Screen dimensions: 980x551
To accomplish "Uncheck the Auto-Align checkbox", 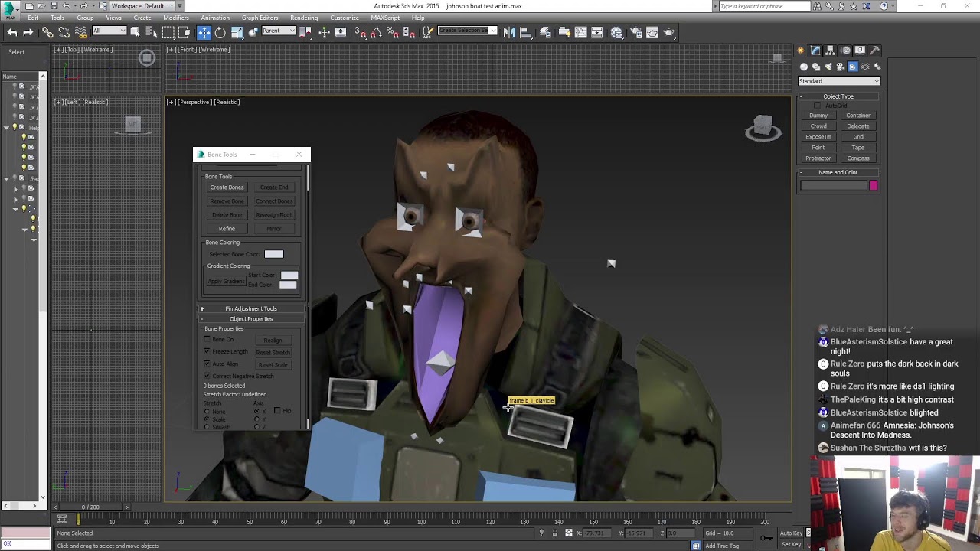I will click(207, 364).
